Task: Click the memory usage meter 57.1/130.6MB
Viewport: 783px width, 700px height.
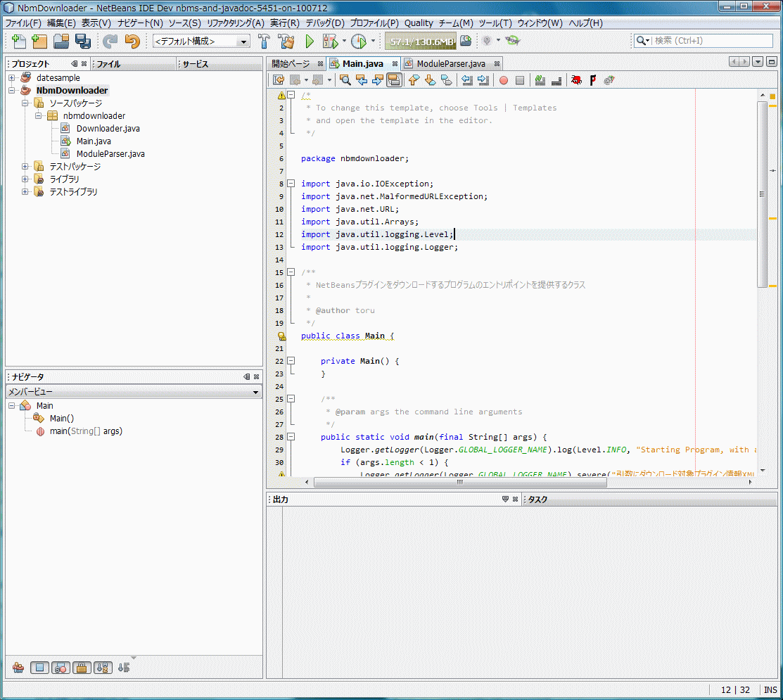Action: [x=421, y=42]
